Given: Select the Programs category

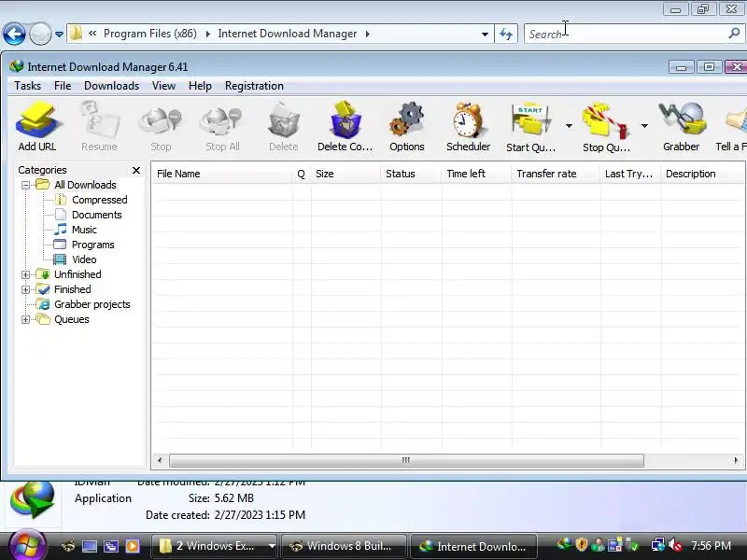Looking at the screenshot, I should [x=92, y=245].
